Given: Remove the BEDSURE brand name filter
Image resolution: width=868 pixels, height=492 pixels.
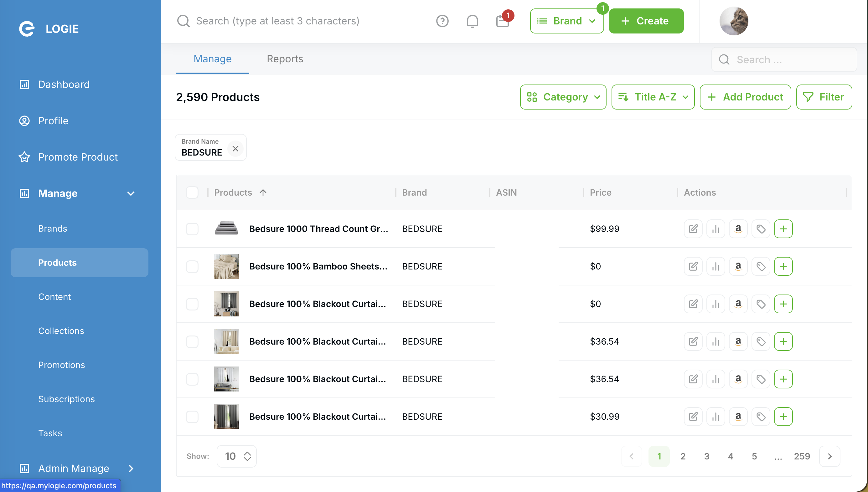Looking at the screenshot, I should coord(235,148).
